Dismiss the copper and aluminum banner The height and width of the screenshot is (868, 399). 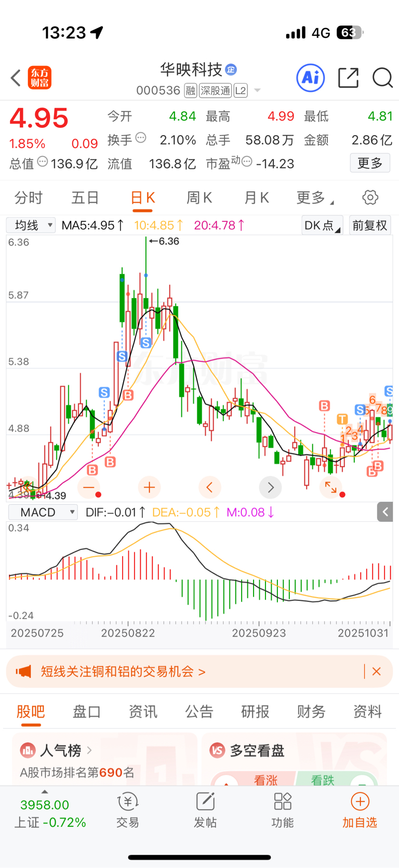pos(377,672)
